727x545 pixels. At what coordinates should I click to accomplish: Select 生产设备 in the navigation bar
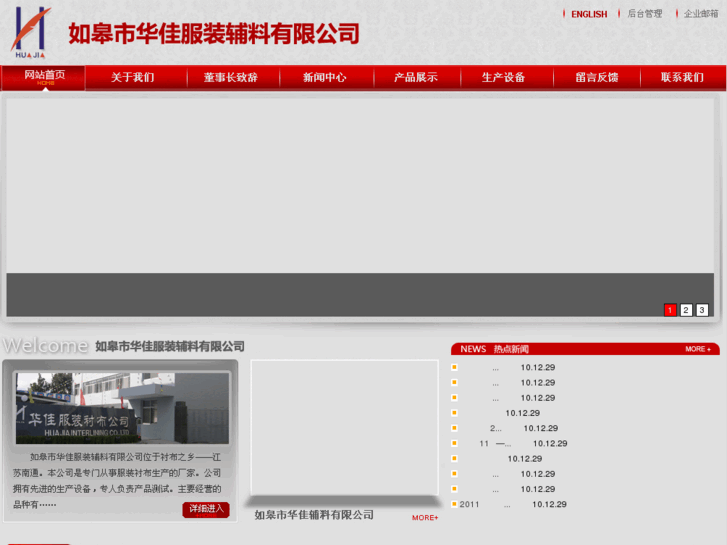504,77
